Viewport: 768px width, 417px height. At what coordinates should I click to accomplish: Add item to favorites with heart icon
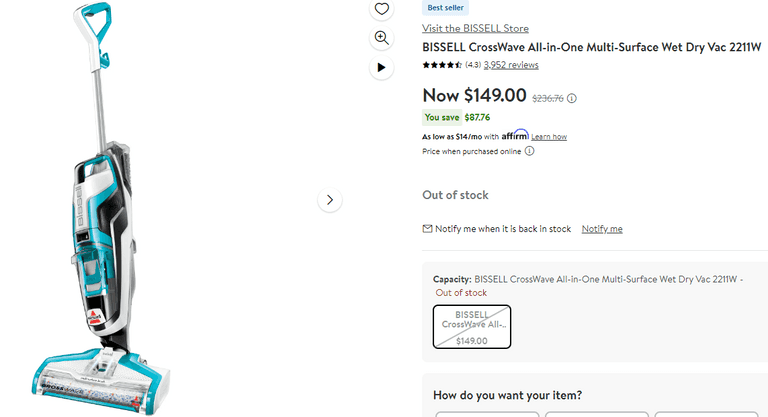pyautogui.click(x=381, y=9)
